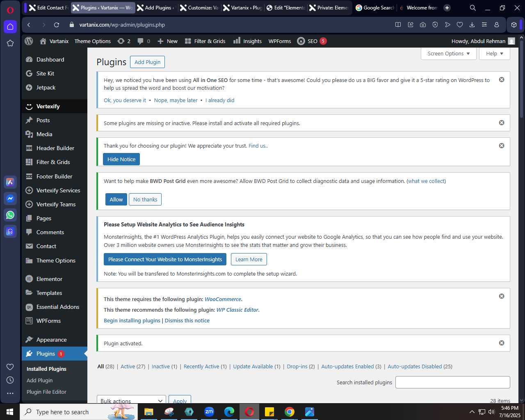Image resolution: width=525 pixels, height=420 pixels.
Task: Open a new tab with plus button
Action: click(447, 8)
